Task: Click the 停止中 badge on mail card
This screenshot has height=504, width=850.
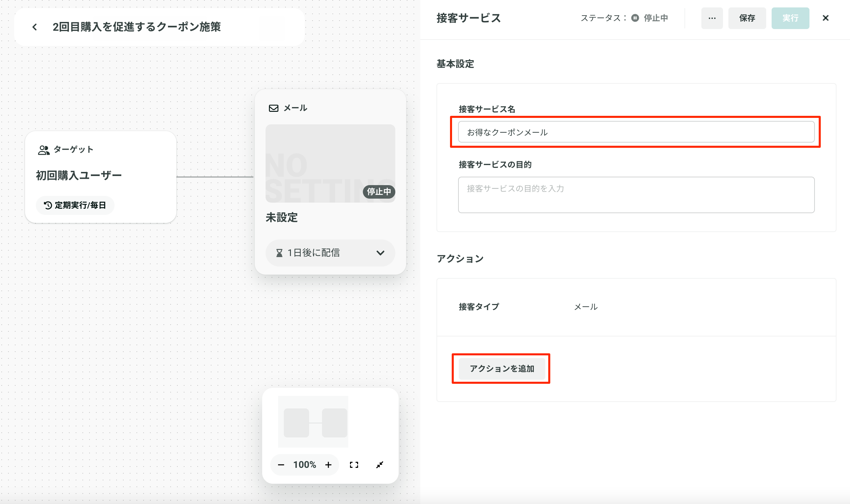Action: click(x=379, y=192)
